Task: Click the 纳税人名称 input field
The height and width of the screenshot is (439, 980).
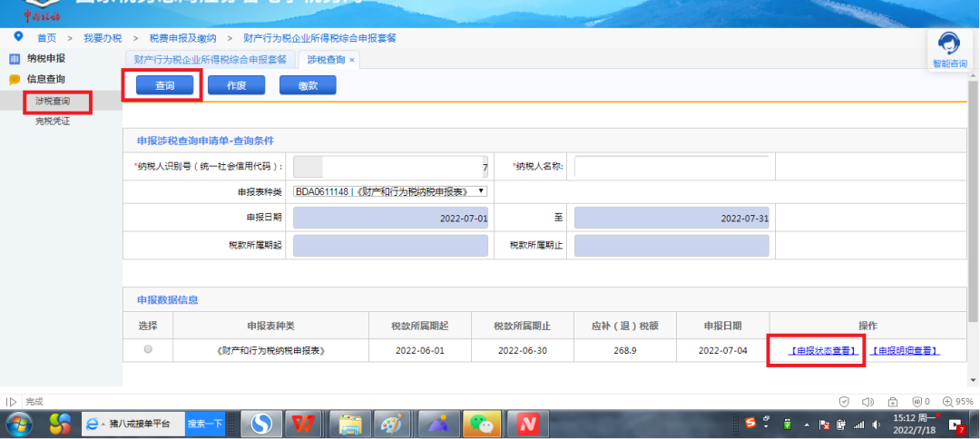Action: [671, 167]
